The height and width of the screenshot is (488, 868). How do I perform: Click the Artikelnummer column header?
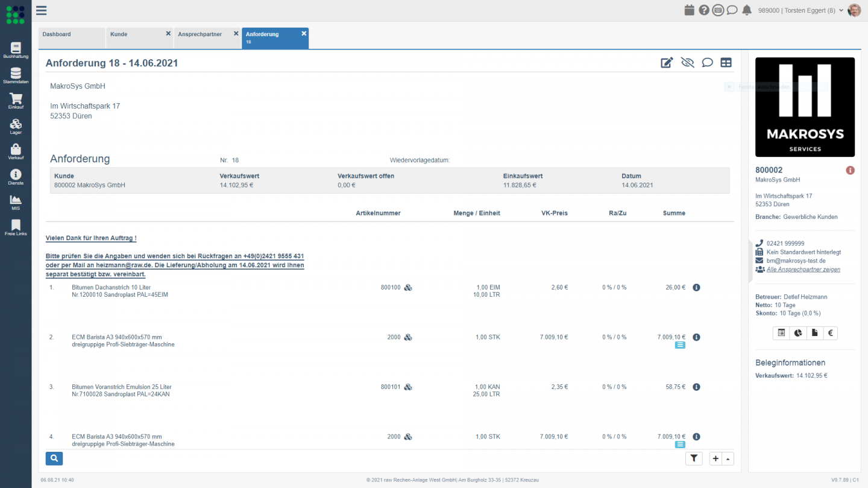pyautogui.click(x=378, y=213)
